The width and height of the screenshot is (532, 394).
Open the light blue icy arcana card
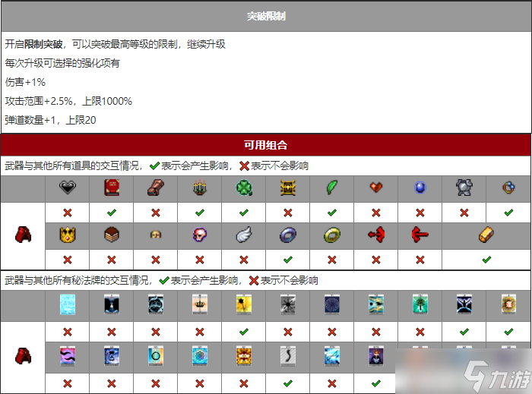click(x=68, y=304)
